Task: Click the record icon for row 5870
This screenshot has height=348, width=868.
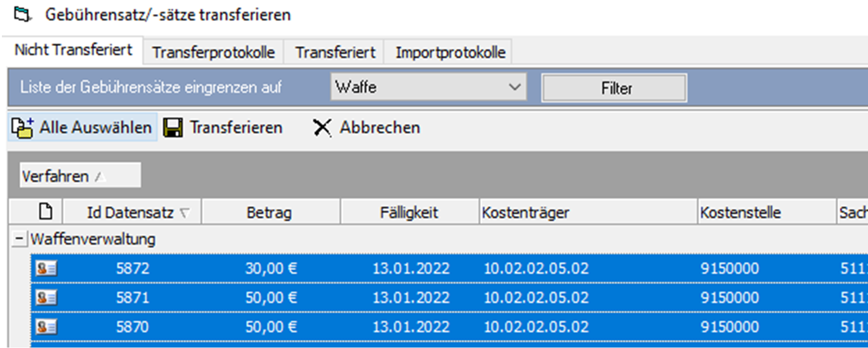Action: (46, 327)
